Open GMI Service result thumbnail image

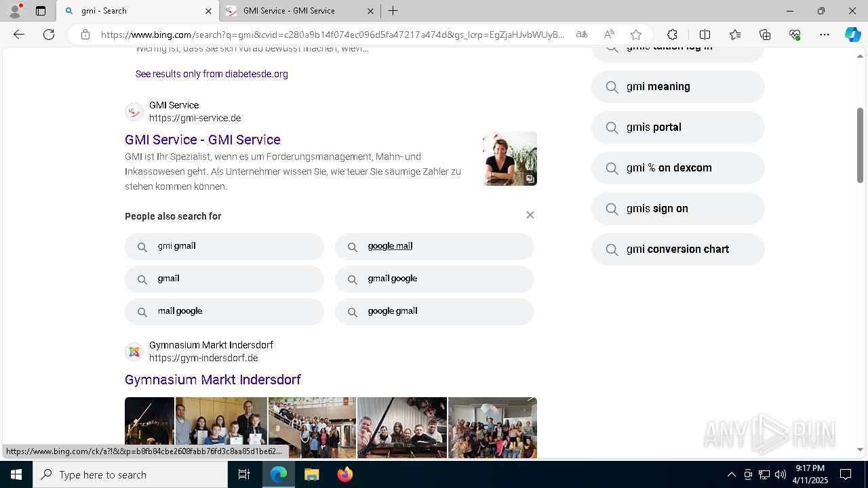[x=510, y=159]
